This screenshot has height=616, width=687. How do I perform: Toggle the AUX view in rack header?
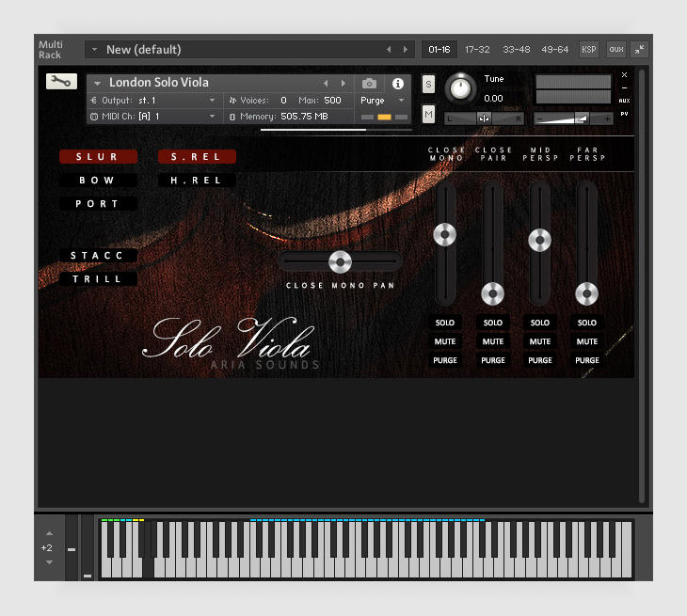click(615, 50)
